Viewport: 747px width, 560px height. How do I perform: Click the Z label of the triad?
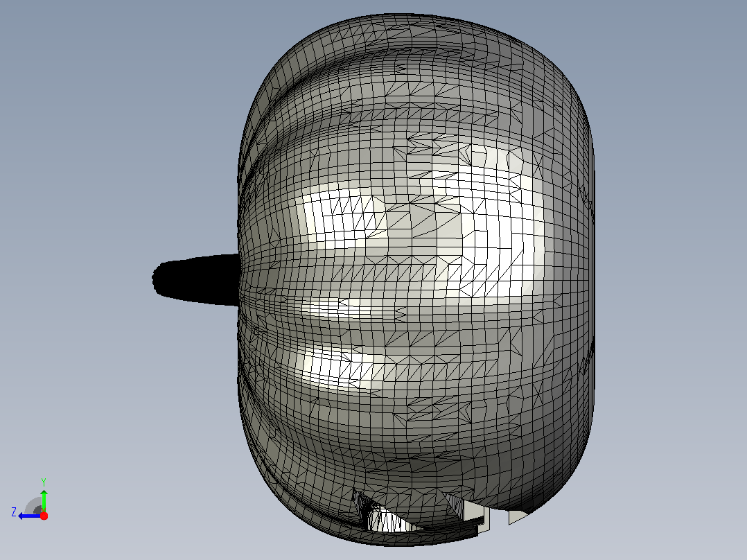point(14,512)
